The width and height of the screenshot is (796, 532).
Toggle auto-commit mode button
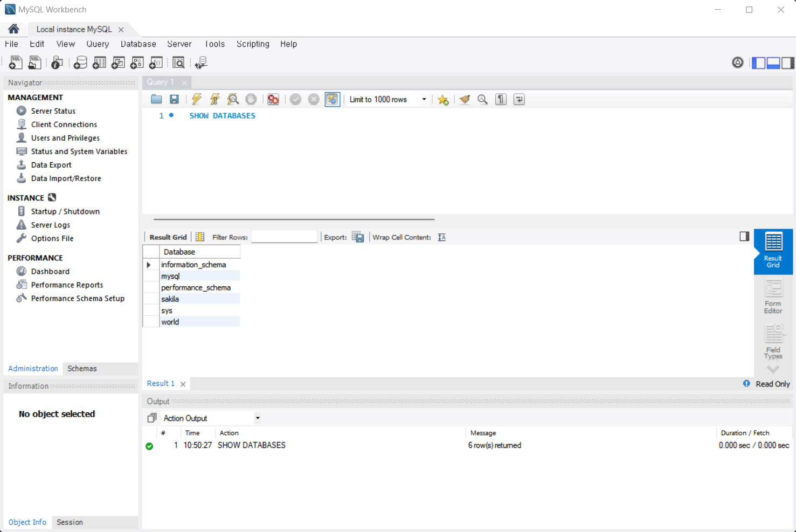[333, 99]
